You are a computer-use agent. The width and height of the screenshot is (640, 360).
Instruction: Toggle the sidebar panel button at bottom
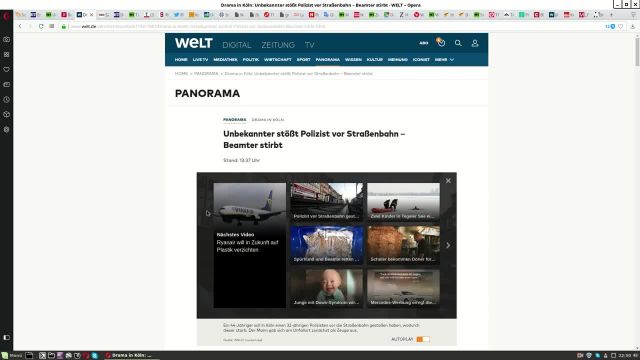7,338
